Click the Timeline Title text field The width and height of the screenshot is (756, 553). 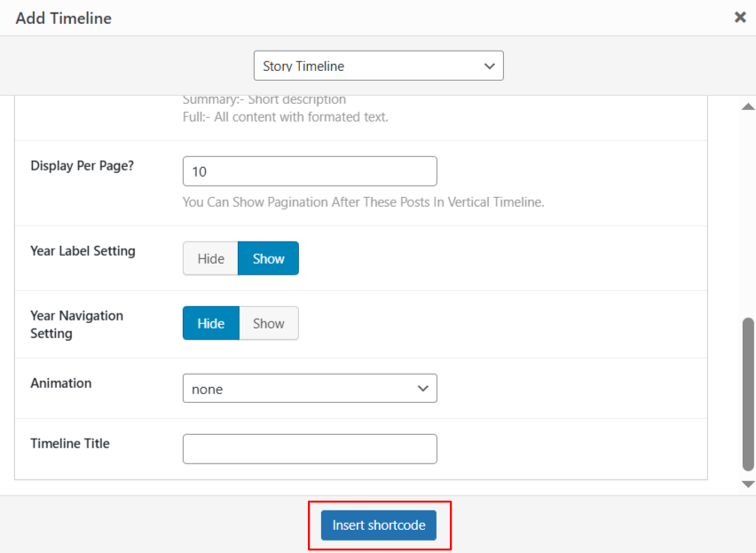click(x=310, y=448)
